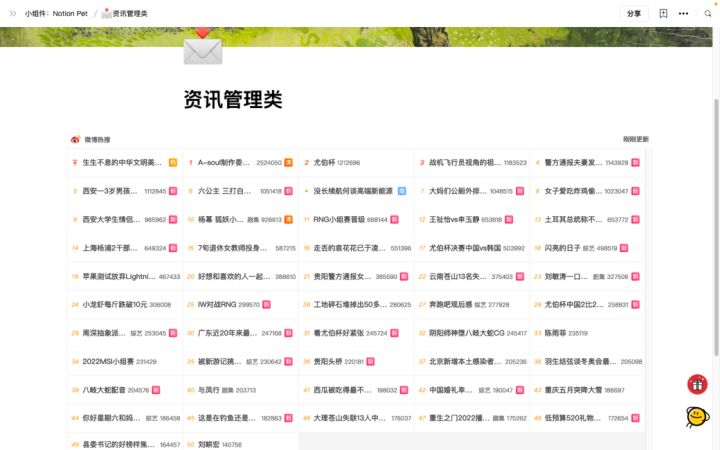This screenshot has height=450, width=720.
Task: Open the 苹果测试放弃Lightni topic
Action: pos(119,276)
